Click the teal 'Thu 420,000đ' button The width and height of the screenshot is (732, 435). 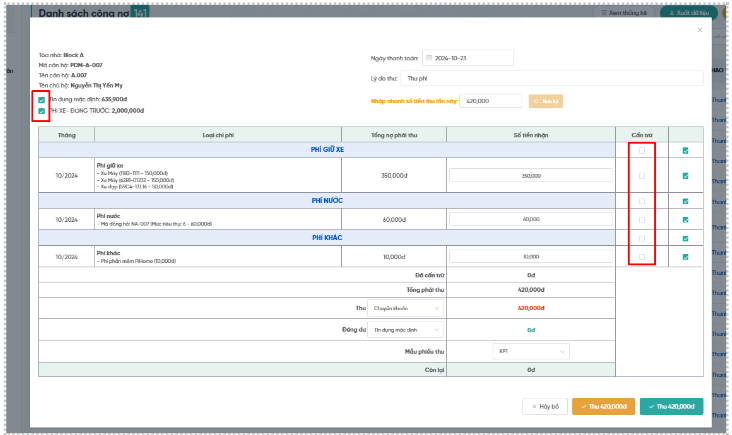click(671, 407)
